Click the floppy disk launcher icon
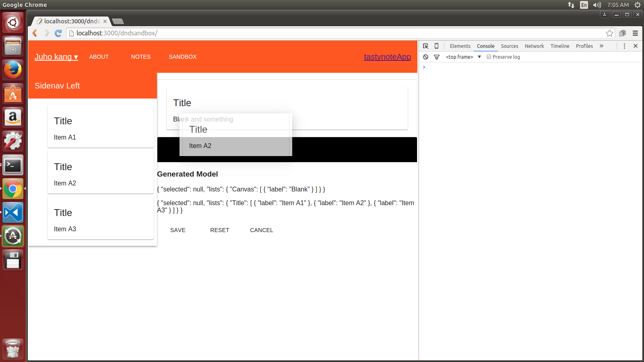This screenshot has width=644, height=362. coord(13,260)
